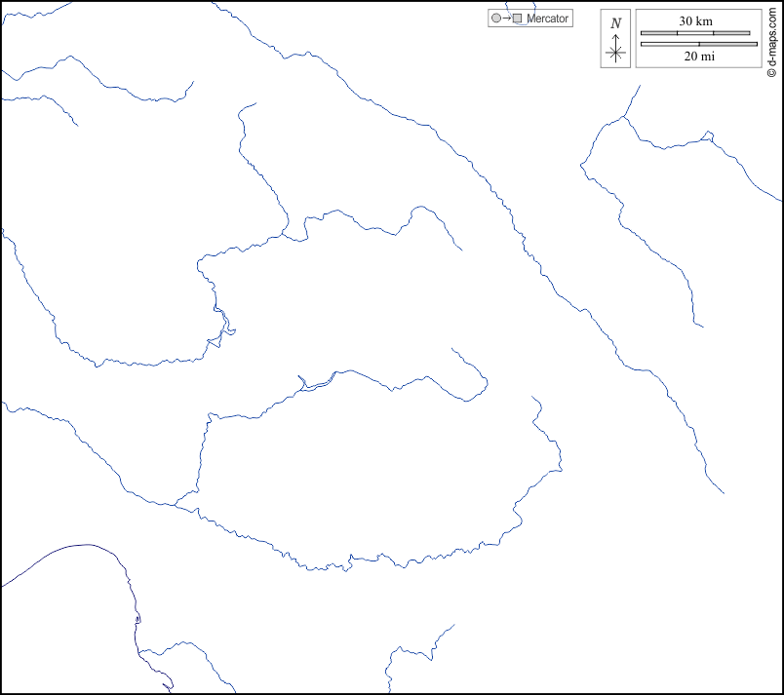Viewport: 784px width, 695px height.
Task: Click the miles scale bar
Action: (698, 44)
